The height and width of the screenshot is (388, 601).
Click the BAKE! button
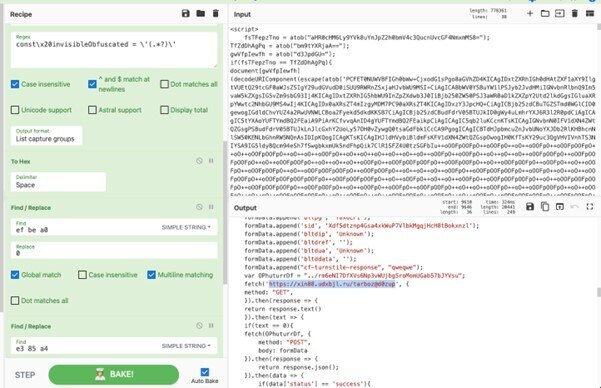(113, 374)
